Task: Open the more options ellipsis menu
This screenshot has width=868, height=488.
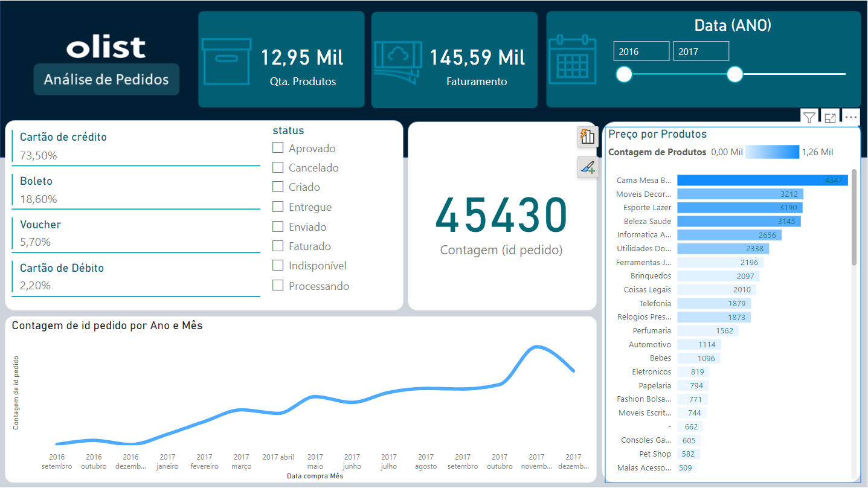Action: tap(850, 118)
